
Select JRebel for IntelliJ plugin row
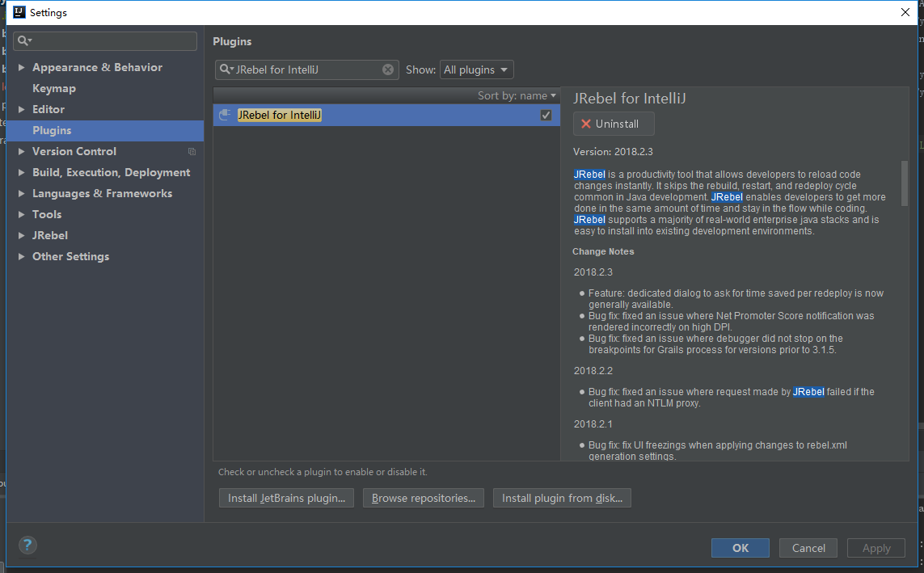tap(386, 115)
